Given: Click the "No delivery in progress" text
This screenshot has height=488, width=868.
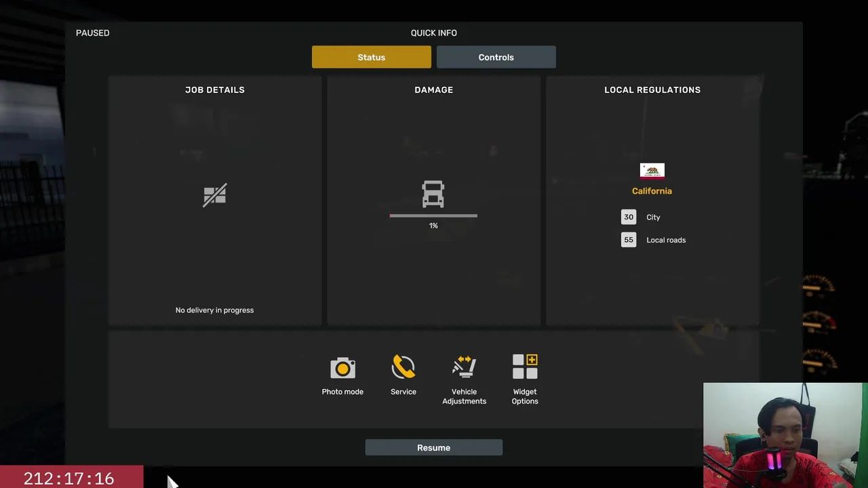Looking at the screenshot, I should 214,310.
